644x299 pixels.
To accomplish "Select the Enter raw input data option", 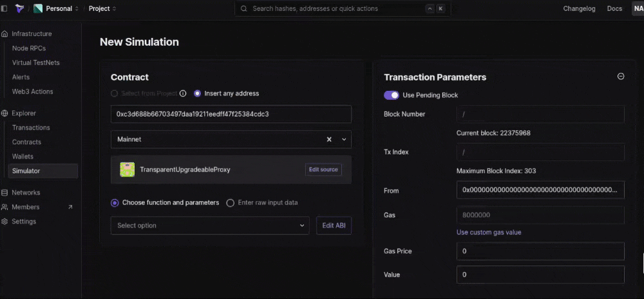I will [231, 202].
